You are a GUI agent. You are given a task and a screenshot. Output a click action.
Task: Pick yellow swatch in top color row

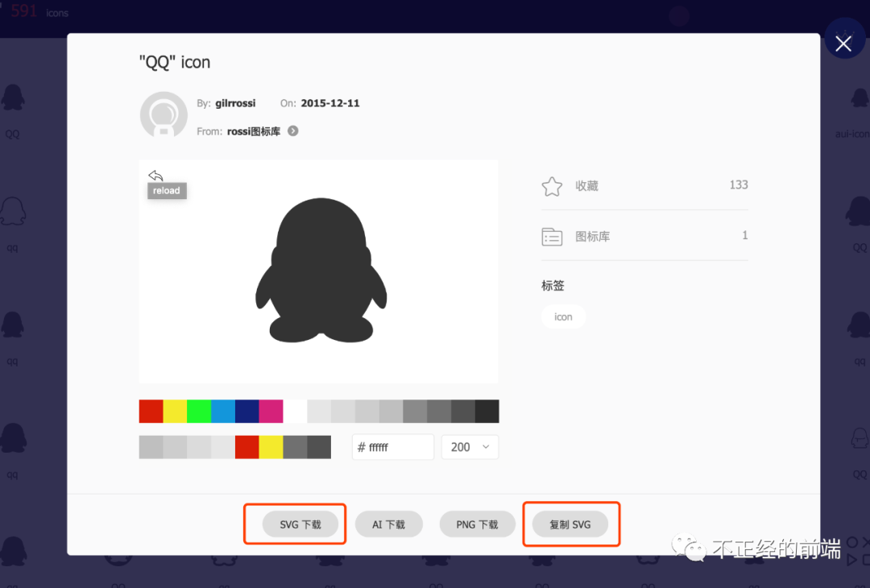point(175,411)
